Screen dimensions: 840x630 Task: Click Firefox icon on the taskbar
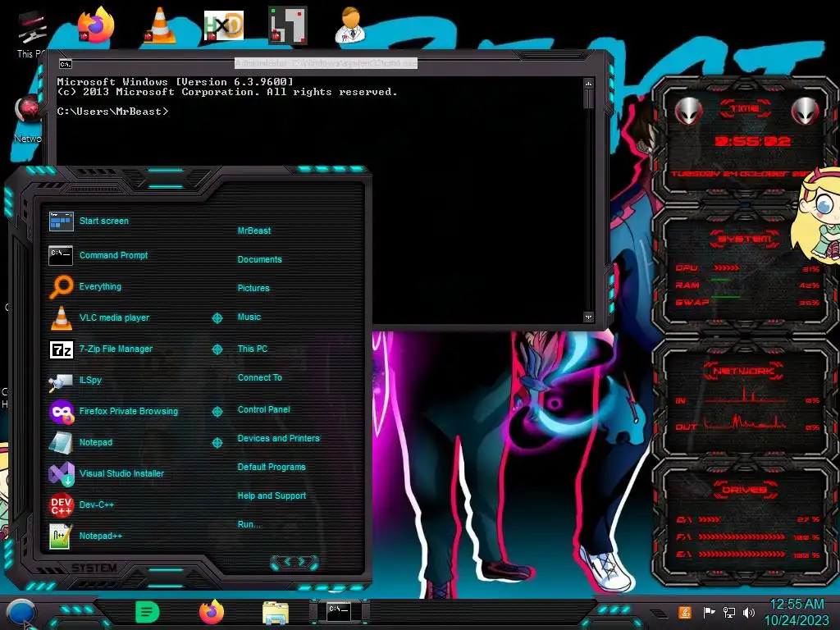[212, 612]
